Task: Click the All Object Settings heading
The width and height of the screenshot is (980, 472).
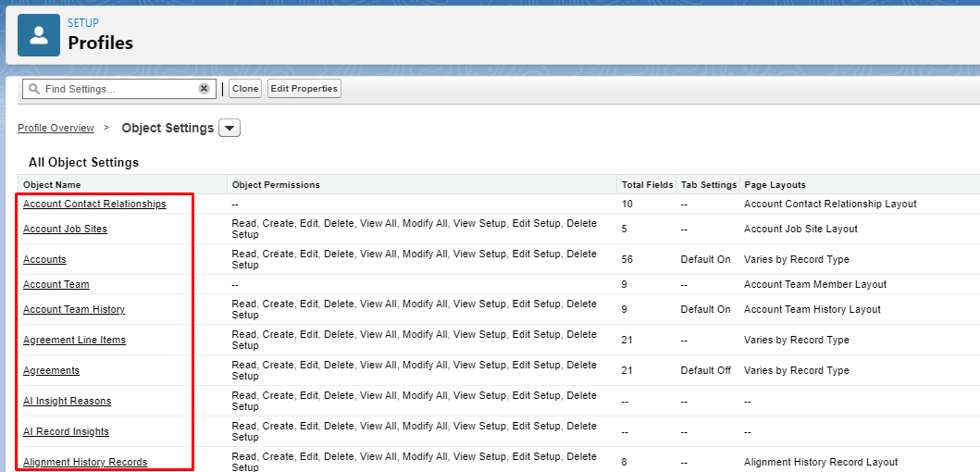Action: (84, 163)
